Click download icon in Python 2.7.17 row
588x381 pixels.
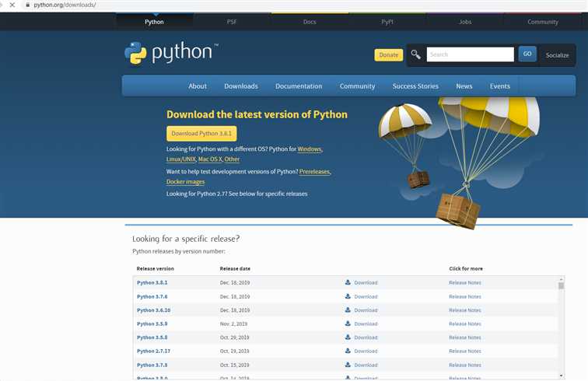point(348,351)
